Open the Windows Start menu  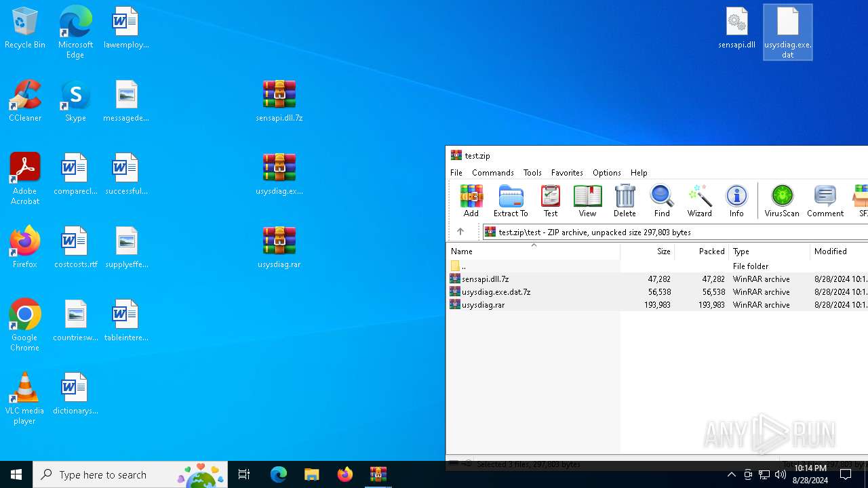tap(16, 474)
